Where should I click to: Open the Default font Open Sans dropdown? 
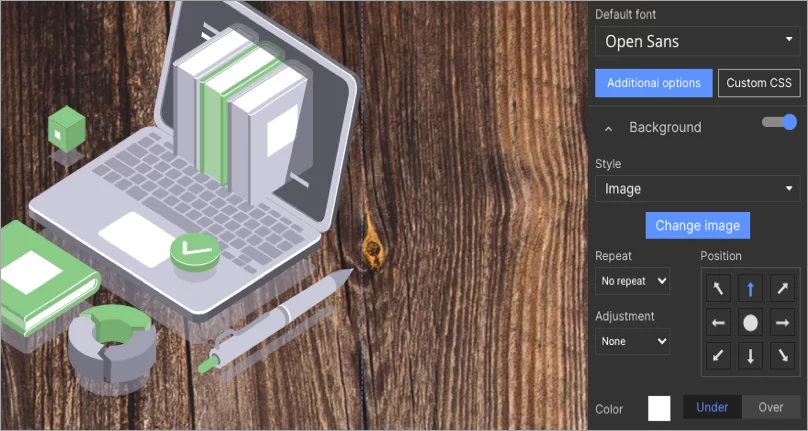click(697, 42)
